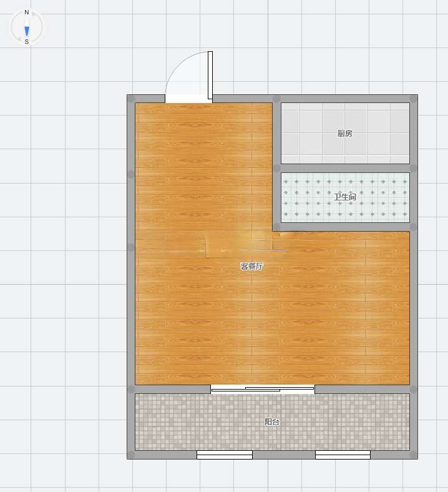Viewport: 448px width, 492px height.
Task: Click the north-south compass icon
Action: (x=27, y=27)
